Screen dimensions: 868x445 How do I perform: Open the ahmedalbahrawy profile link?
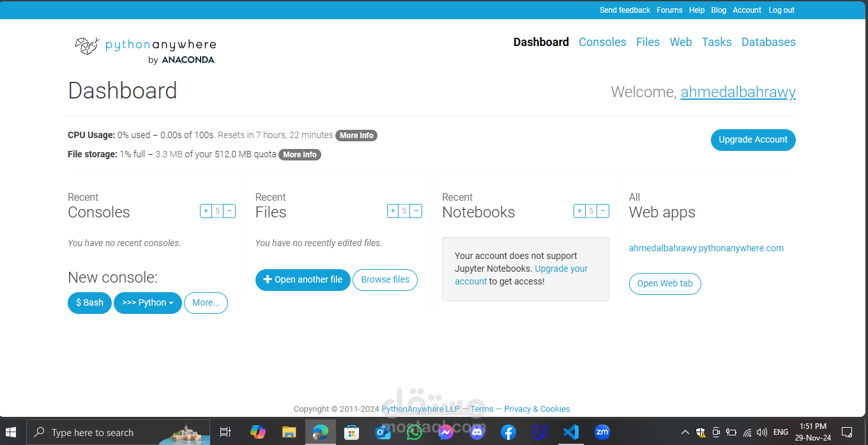[x=738, y=92]
